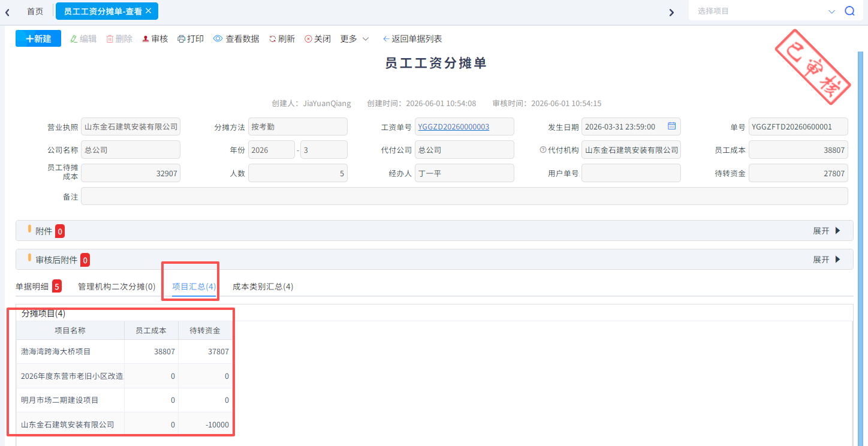Click the 备注 input field
868x446 pixels.
tap(465, 196)
